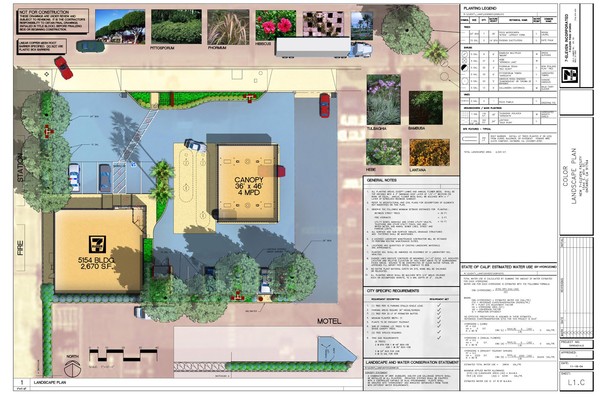Open the Tulbaghia plant photo

click(383, 99)
